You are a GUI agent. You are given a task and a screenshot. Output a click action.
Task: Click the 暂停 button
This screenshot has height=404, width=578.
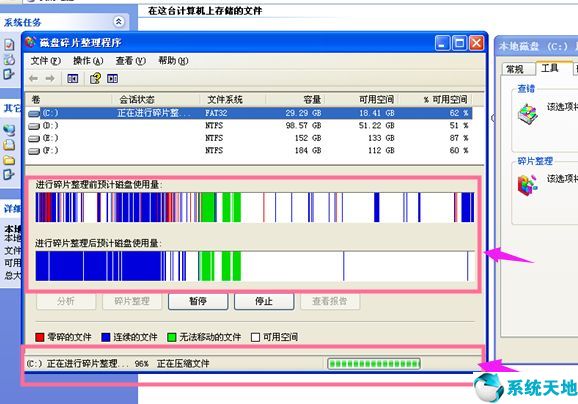tap(198, 301)
